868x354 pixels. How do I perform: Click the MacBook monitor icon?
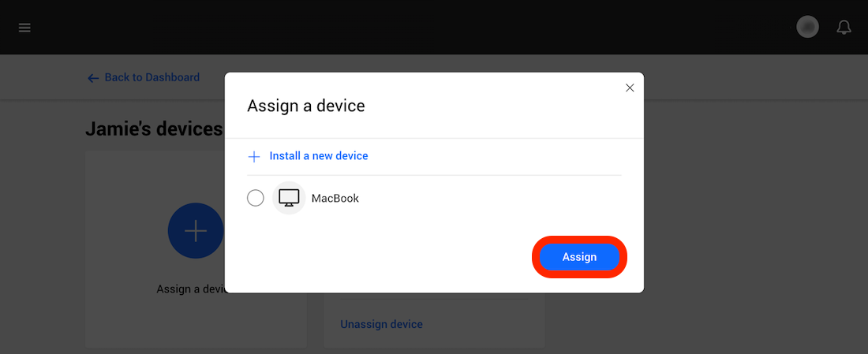(x=289, y=198)
